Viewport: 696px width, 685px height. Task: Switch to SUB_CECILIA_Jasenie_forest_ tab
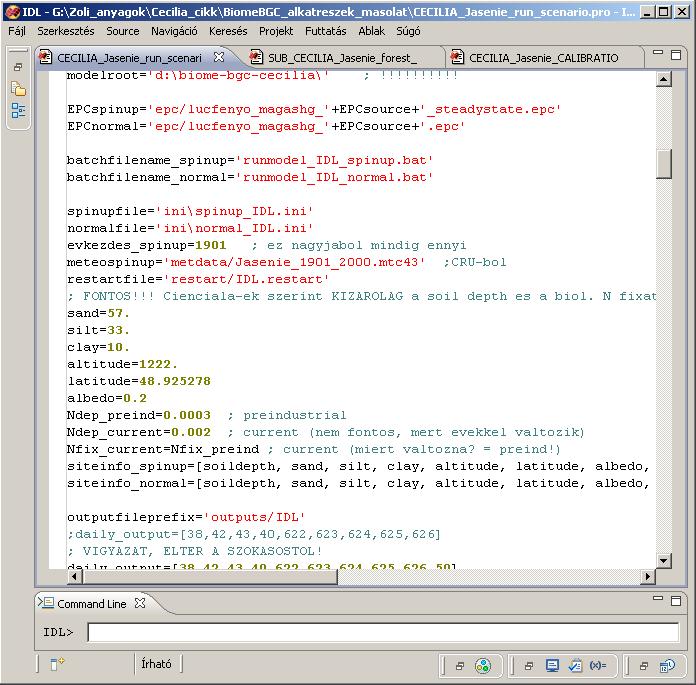click(x=342, y=58)
